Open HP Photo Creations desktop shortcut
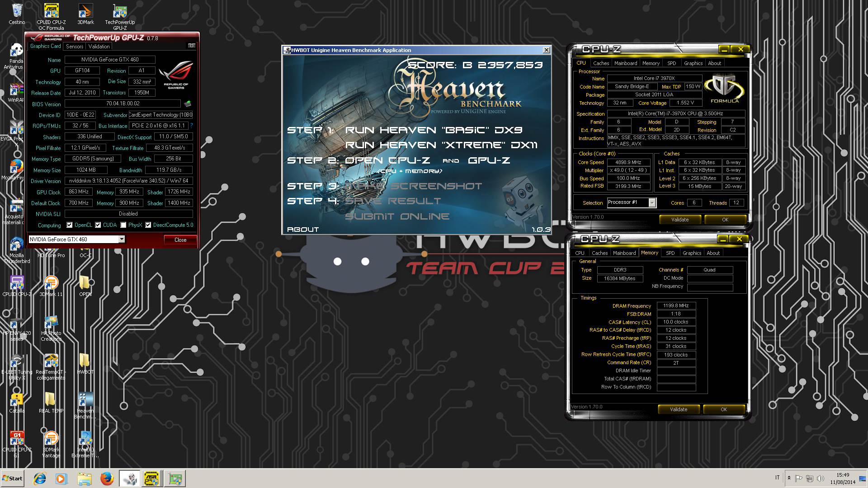 (x=51, y=328)
